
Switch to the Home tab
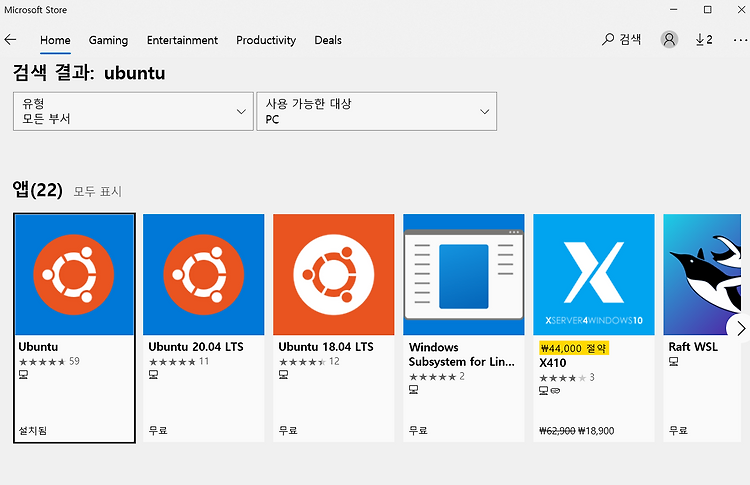[55, 40]
